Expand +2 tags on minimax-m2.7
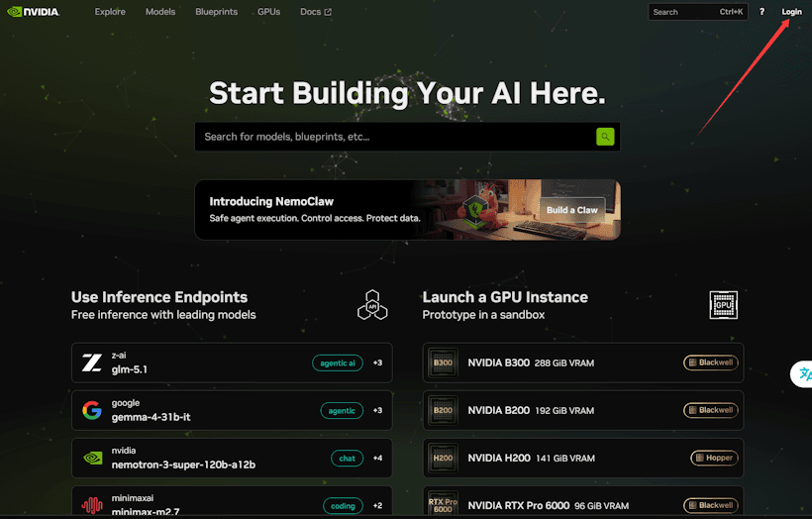The height and width of the screenshot is (519, 812). pyautogui.click(x=377, y=505)
